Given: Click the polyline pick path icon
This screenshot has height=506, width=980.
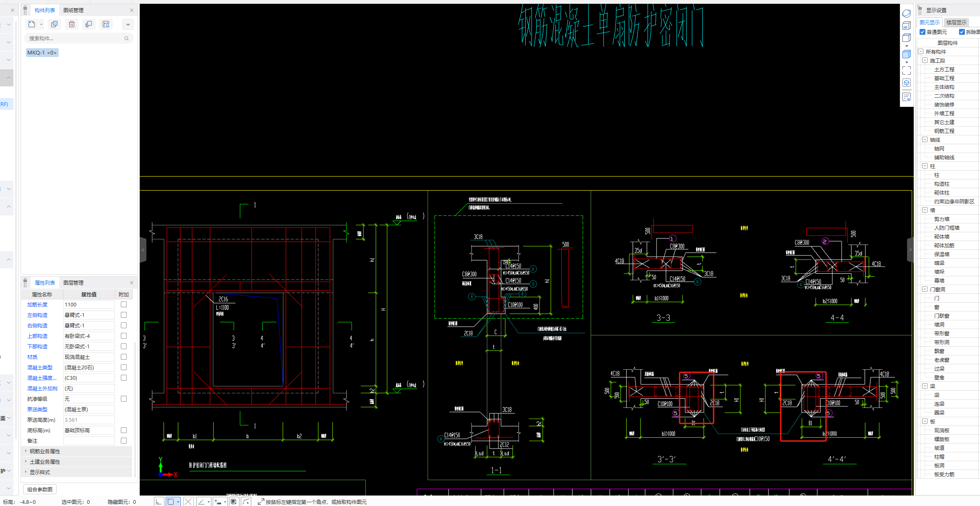Looking at the screenshot, I should point(246,502).
